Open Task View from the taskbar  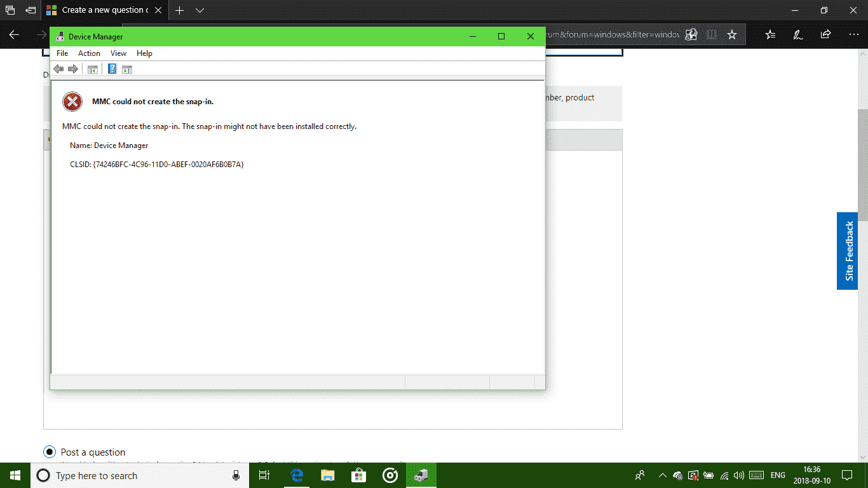tap(264, 475)
